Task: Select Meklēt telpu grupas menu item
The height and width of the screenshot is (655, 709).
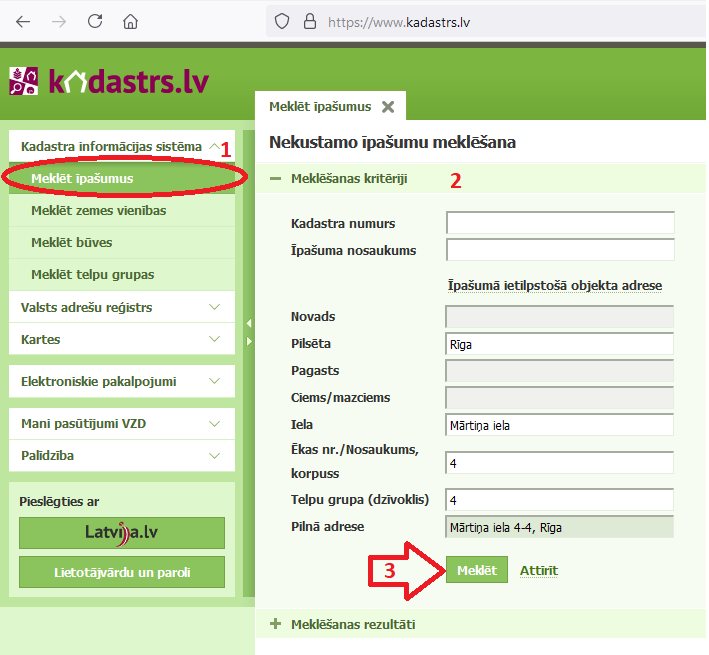Action: tap(92, 274)
